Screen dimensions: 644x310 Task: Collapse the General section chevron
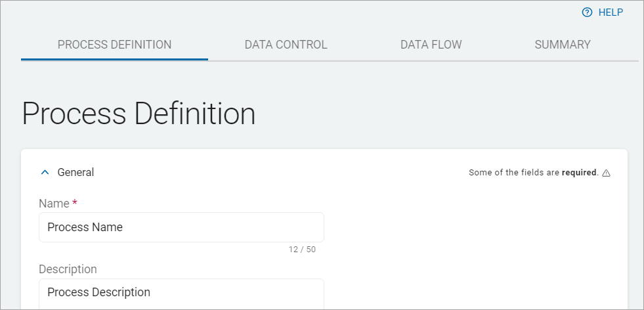[x=45, y=173]
